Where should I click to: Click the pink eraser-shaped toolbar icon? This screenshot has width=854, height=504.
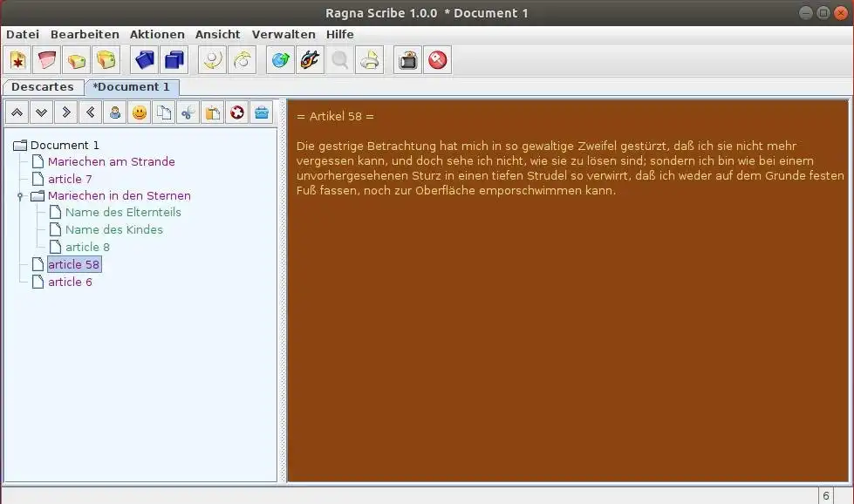[47, 60]
